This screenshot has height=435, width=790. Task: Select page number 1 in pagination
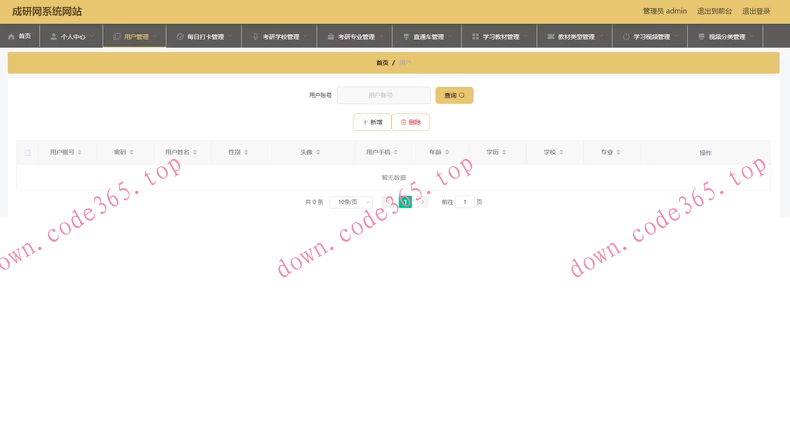coord(406,202)
